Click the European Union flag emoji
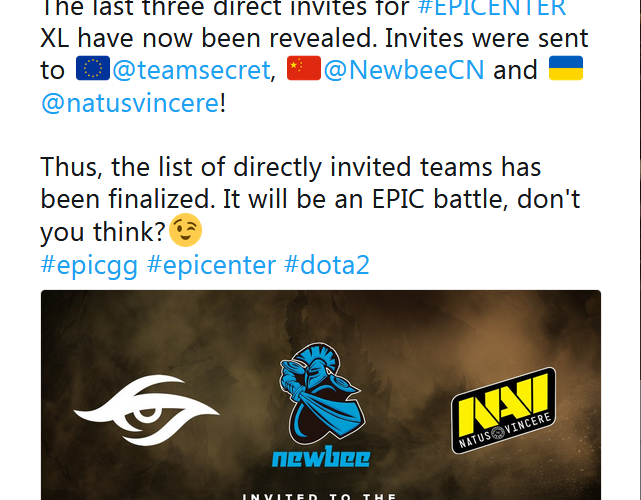 pos(93,68)
